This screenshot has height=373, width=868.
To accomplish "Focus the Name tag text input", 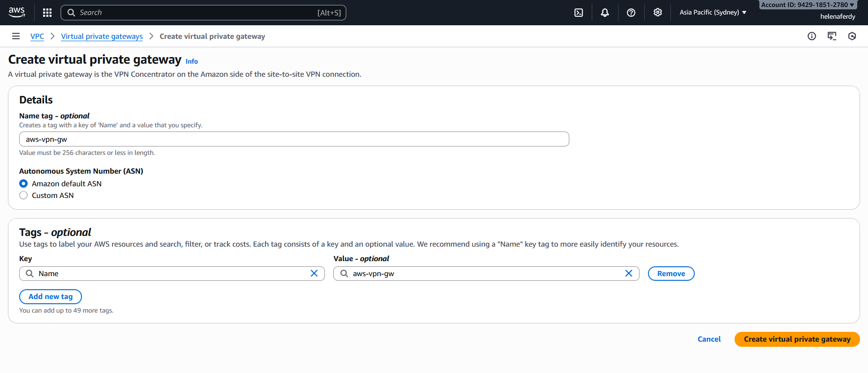I will pyautogui.click(x=294, y=139).
